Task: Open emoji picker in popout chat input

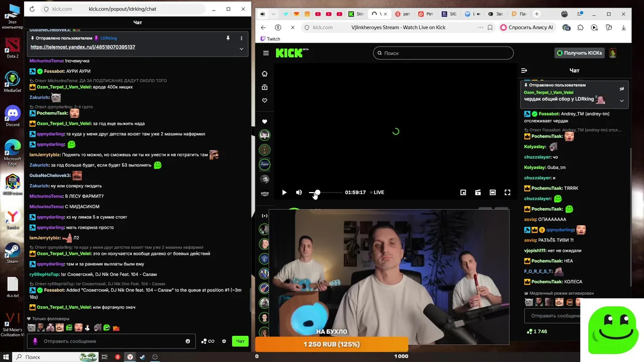Action: (188, 341)
